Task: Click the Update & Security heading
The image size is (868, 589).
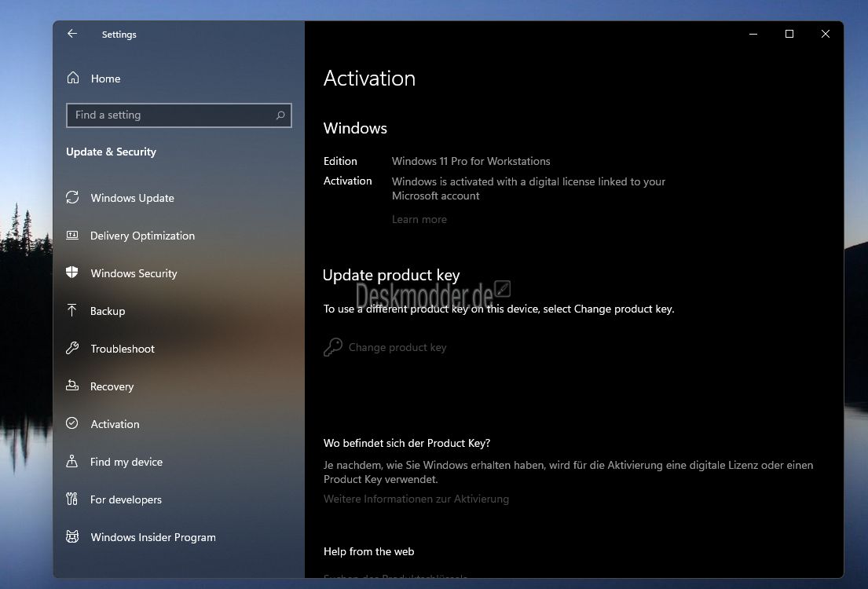Action: pos(111,152)
